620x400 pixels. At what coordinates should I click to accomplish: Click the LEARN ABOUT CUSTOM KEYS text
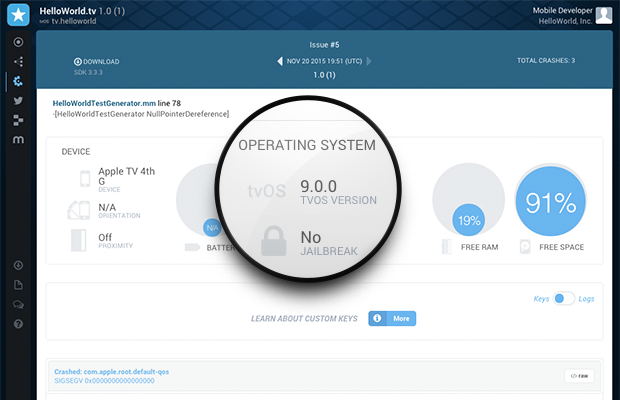pyautogui.click(x=304, y=319)
